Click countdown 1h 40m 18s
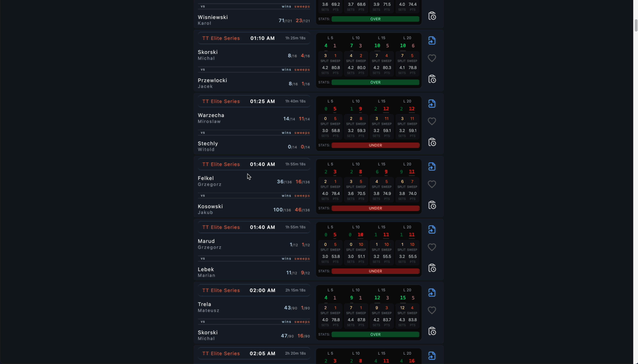This screenshot has width=638, height=364. click(x=295, y=101)
